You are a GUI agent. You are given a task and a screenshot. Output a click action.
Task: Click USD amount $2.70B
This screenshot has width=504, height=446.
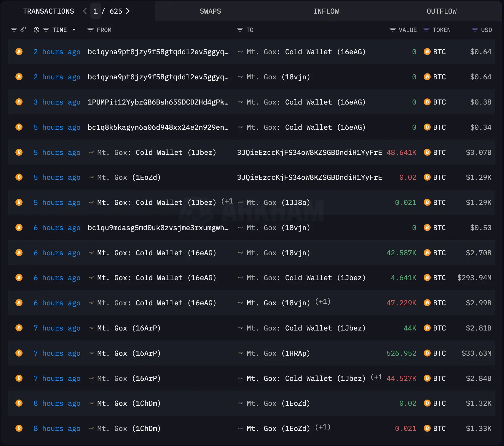[x=479, y=253]
